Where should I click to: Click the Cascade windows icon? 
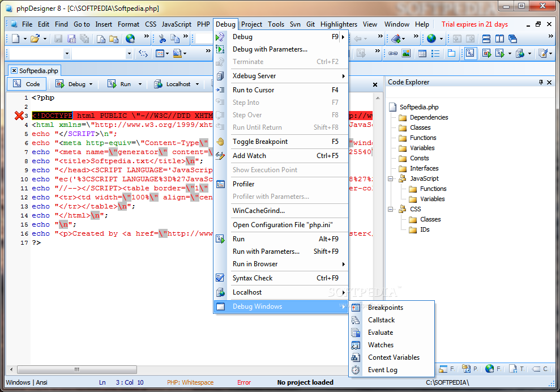[512, 39]
